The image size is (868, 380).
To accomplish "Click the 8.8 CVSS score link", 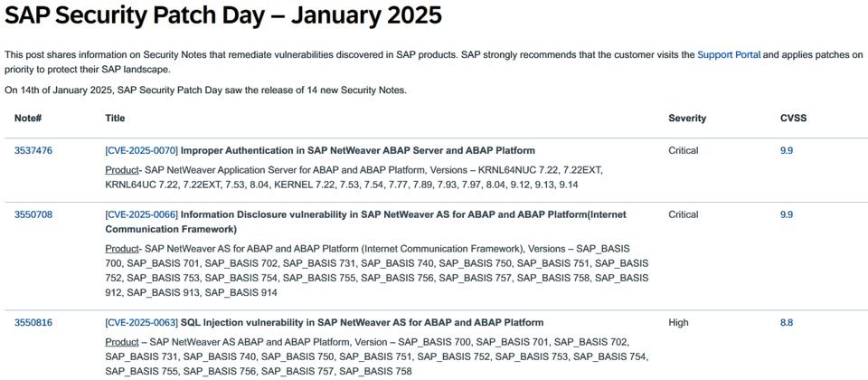I will click(x=787, y=322).
